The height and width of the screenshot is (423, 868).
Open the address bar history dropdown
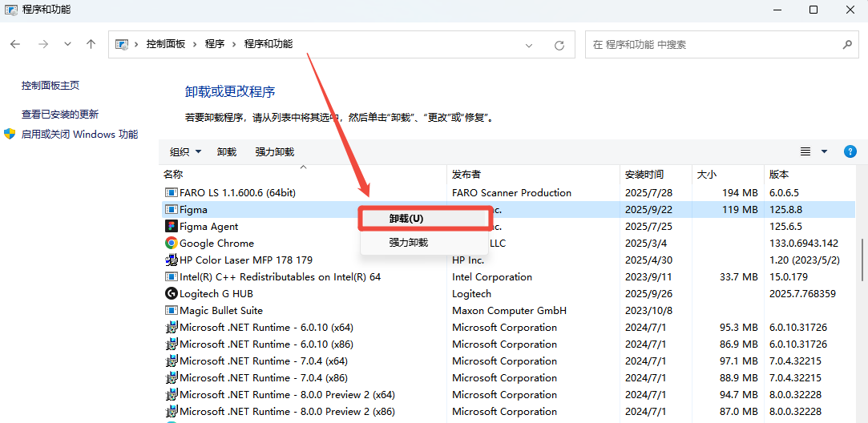pos(528,45)
